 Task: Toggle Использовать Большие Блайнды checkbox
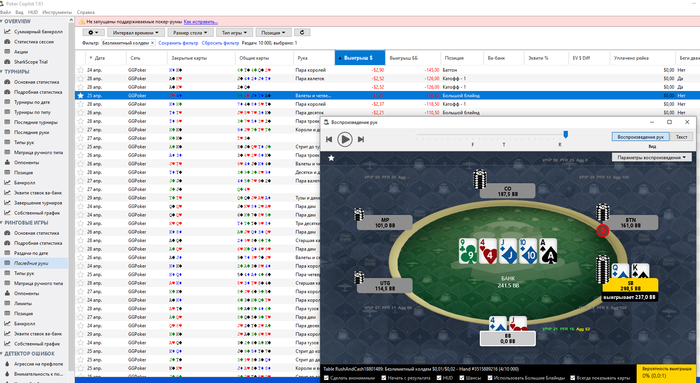pos(490,378)
